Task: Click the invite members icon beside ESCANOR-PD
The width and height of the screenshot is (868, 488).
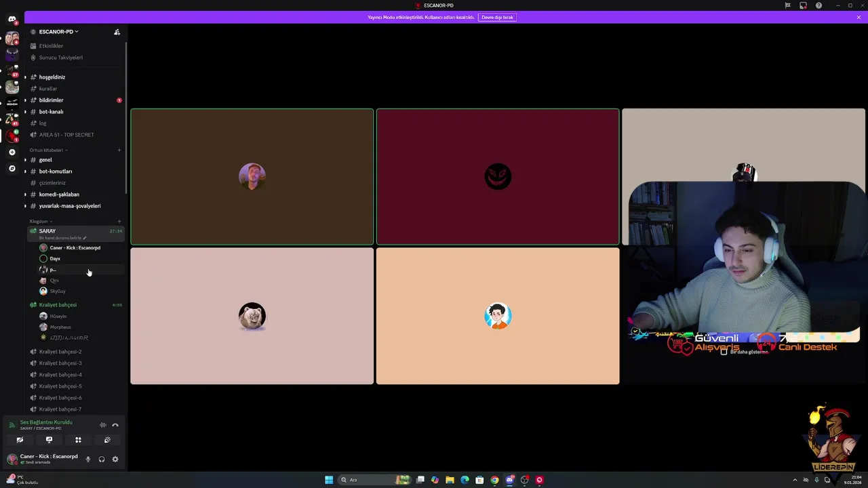Action: (x=117, y=32)
